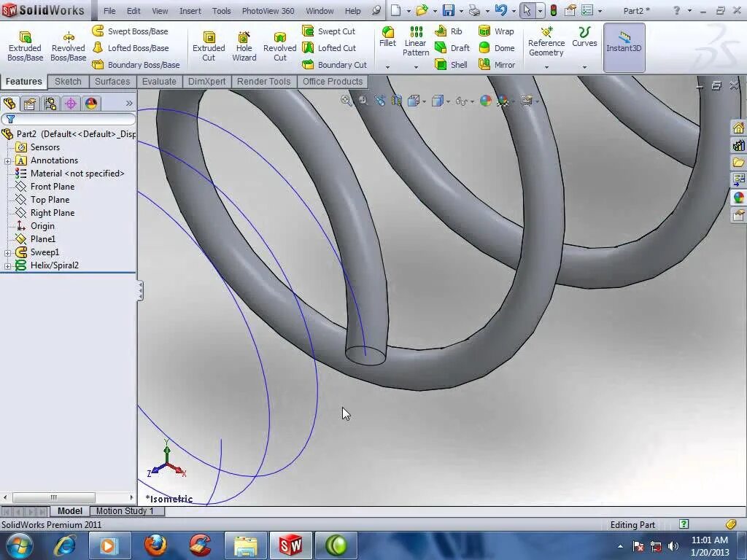Image resolution: width=747 pixels, height=560 pixels.
Task: Activate Instant3D mode
Action: [624, 44]
